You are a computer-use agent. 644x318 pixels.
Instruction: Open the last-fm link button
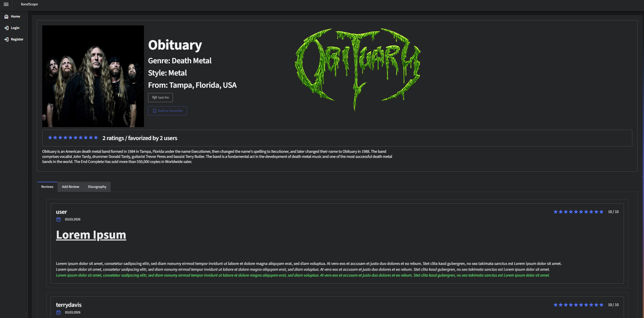[x=160, y=98]
